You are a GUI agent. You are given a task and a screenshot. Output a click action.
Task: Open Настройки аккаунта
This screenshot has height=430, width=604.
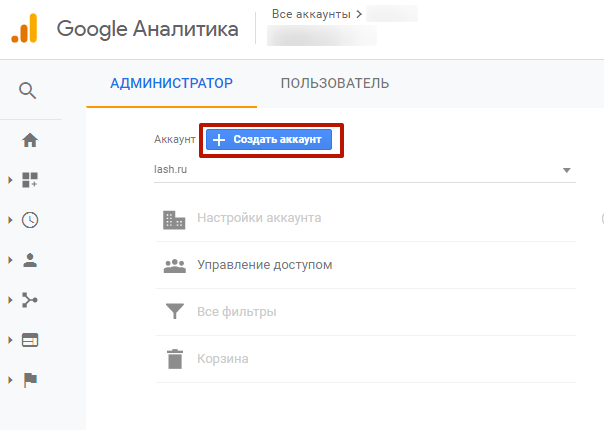pos(259,218)
